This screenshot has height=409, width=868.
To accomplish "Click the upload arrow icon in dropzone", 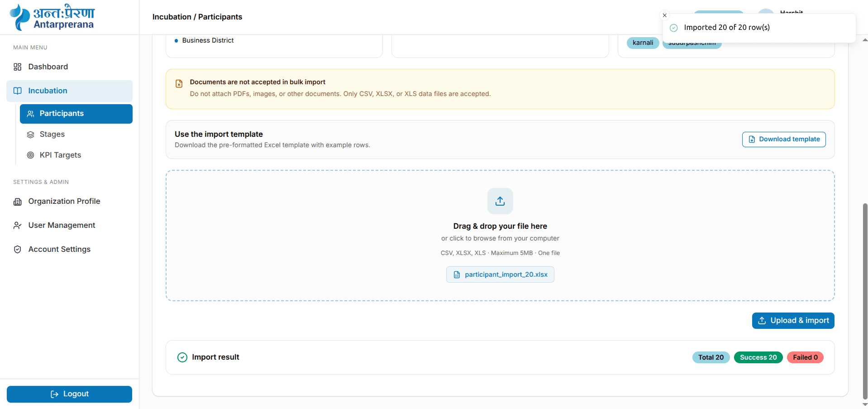I will pyautogui.click(x=500, y=201).
